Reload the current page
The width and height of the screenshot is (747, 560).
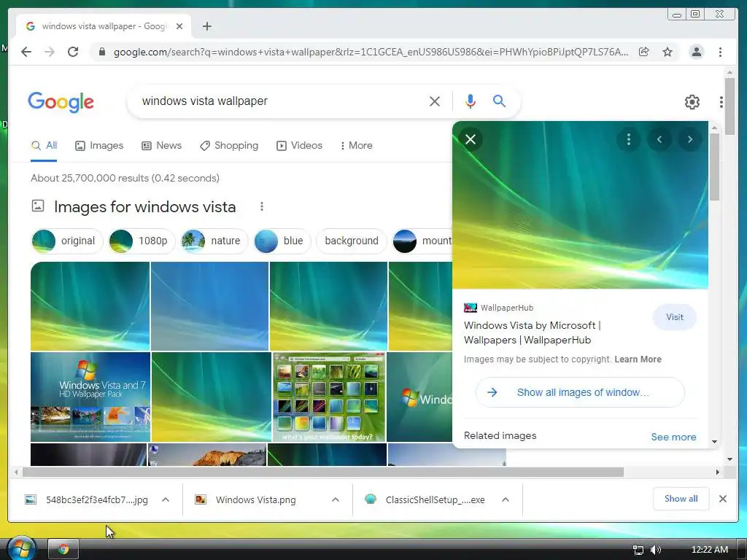coord(73,52)
